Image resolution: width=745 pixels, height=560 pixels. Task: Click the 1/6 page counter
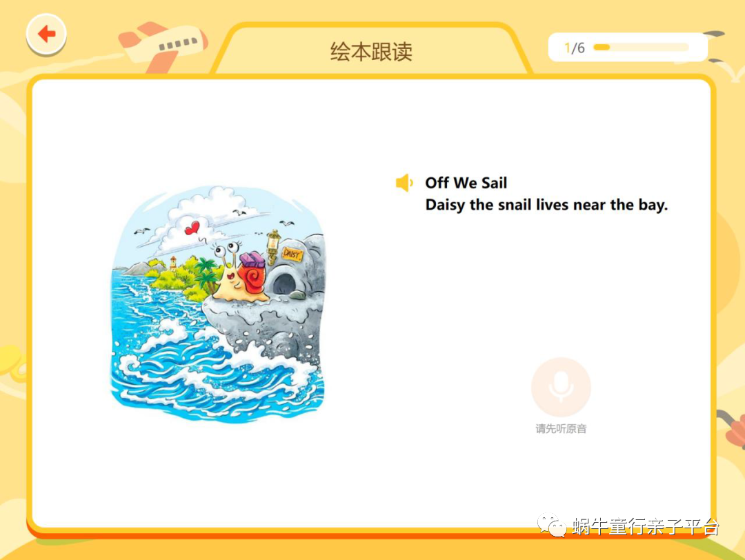click(575, 48)
